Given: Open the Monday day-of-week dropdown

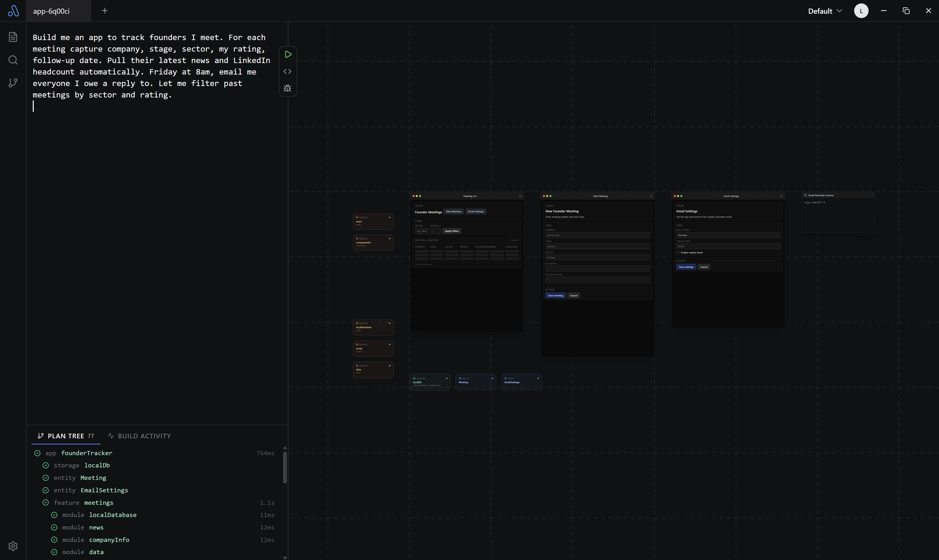Looking at the screenshot, I should 728,235.
